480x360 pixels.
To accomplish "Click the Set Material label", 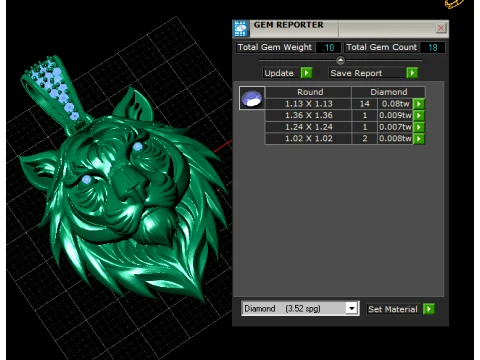I will [x=393, y=309].
